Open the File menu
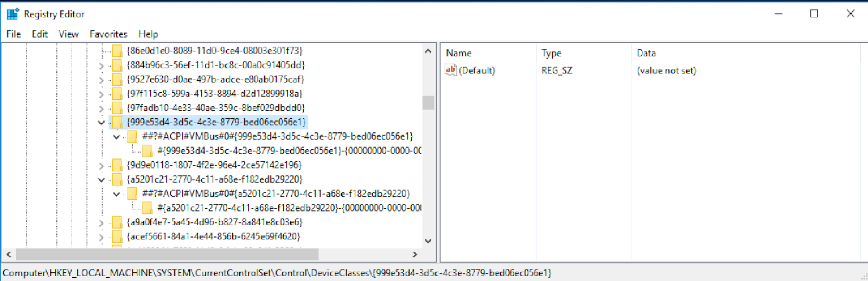Screen dimensions: 868x281 (x=14, y=34)
